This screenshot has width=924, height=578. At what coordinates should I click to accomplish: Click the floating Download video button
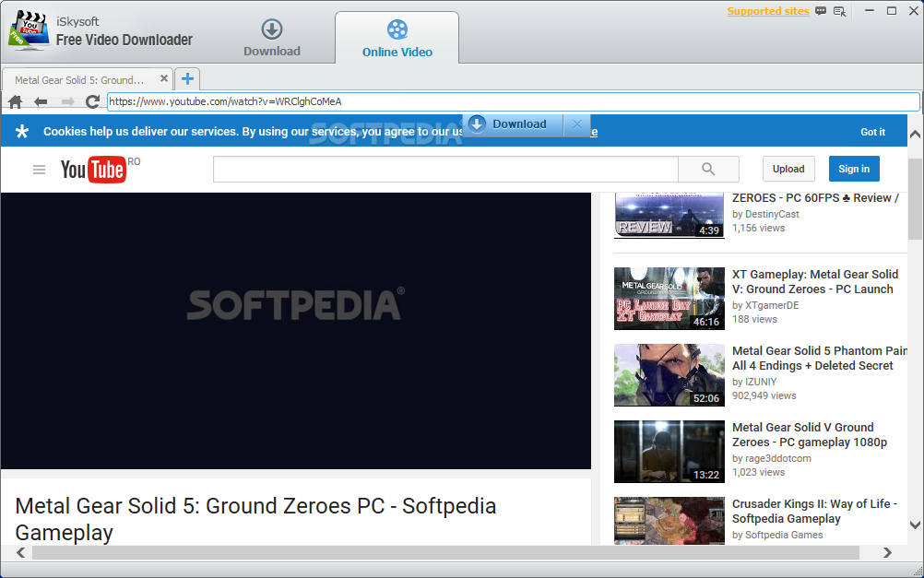click(512, 124)
